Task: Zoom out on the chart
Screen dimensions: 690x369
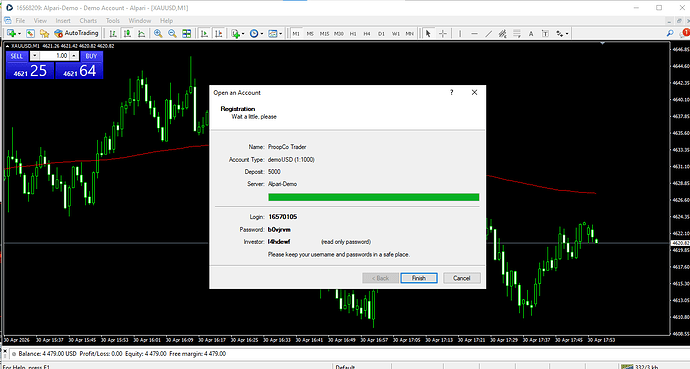Action: pyautogui.click(x=172, y=33)
